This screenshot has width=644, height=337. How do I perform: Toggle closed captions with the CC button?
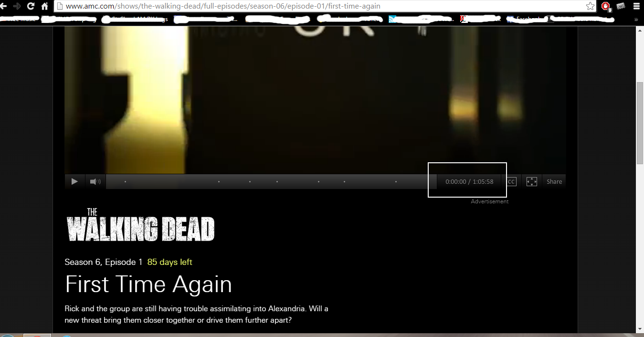click(511, 181)
